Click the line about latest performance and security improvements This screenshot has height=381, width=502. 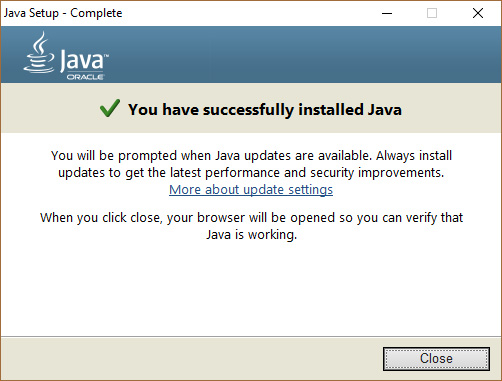251,173
